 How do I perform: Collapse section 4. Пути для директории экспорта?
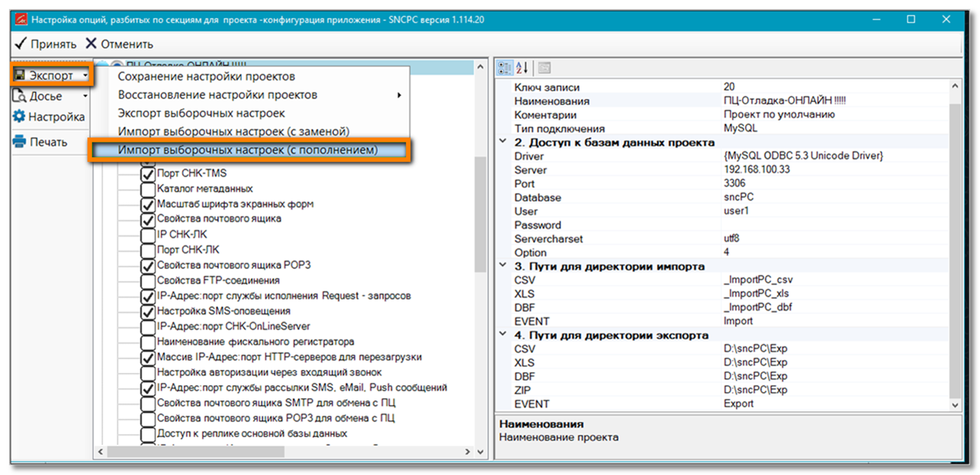(502, 335)
